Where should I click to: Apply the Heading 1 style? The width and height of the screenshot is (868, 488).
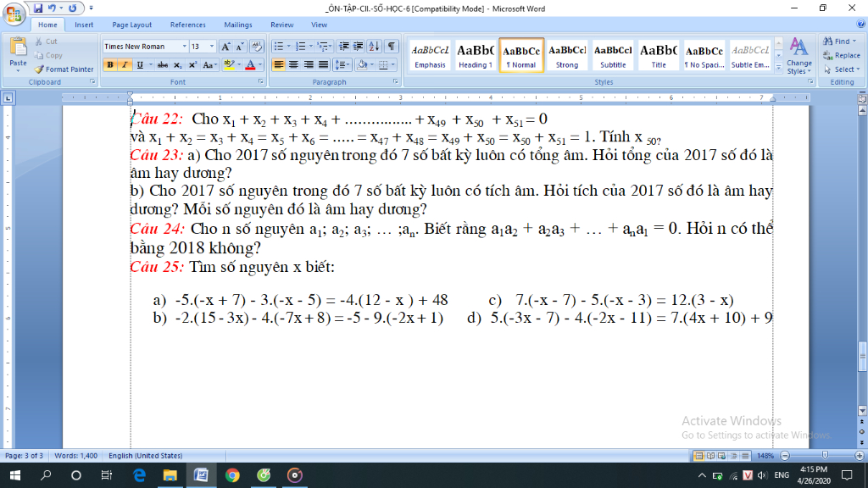click(475, 55)
